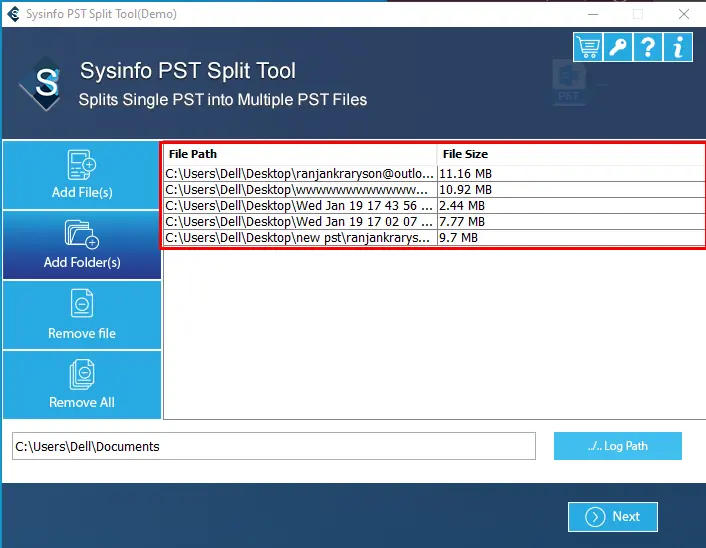Click the Sysinfo S logo in header
This screenshot has height=548, width=706.
[x=43, y=84]
